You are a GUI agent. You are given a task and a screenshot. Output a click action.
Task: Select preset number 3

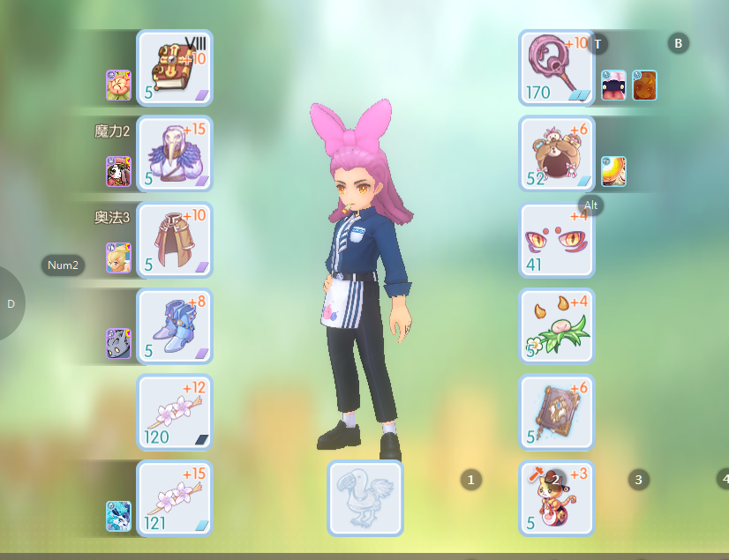(639, 480)
